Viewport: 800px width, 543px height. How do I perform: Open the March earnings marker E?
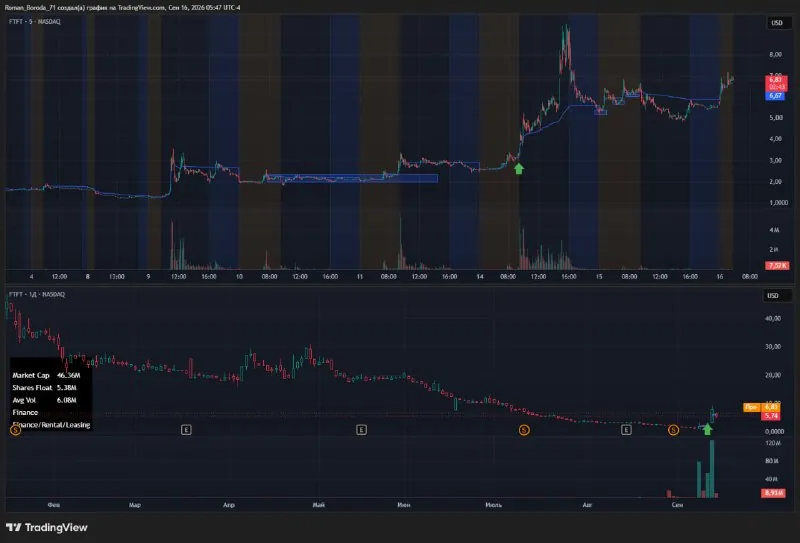tap(186, 430)
